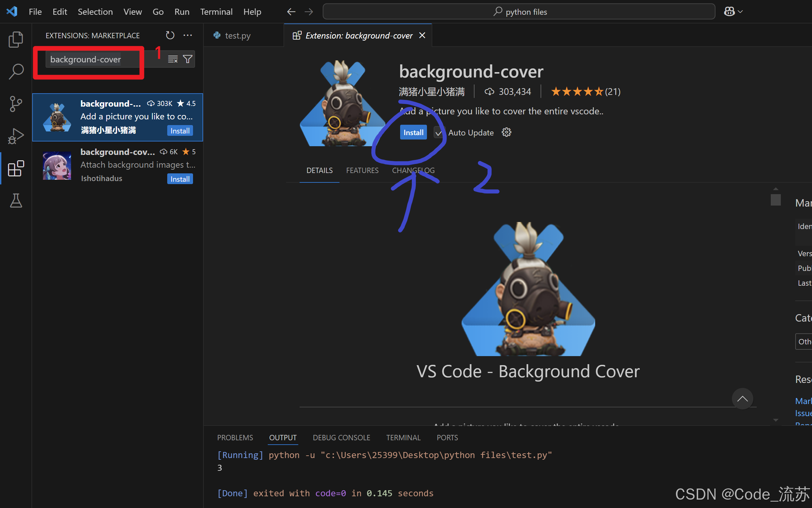Switch to the PROBLEMS panel tab
The width and height of the screenshot is (812, 508).
tap(235, 438)
